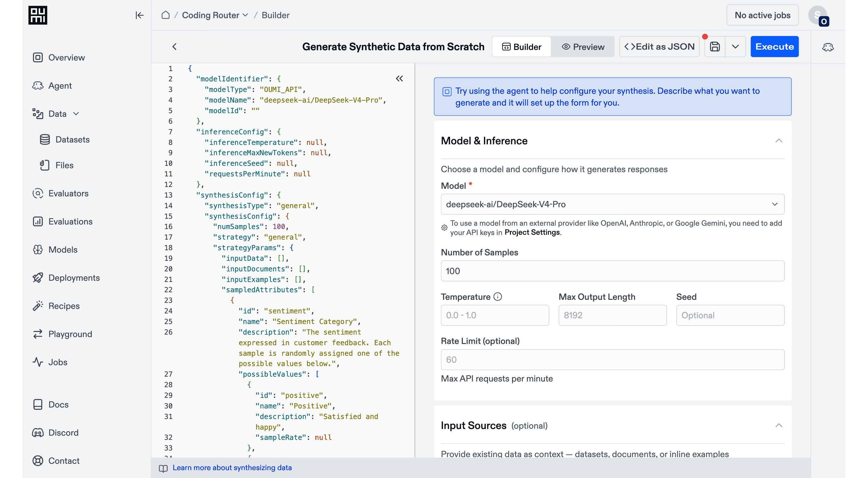Screen dimensions: 868x478
Task: Click JSON line "requestsPerMinute": null
Action: 258,174
